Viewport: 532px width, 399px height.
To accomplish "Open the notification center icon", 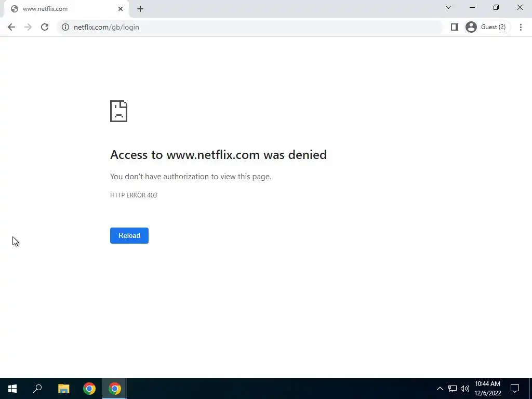I will point(515,389).
